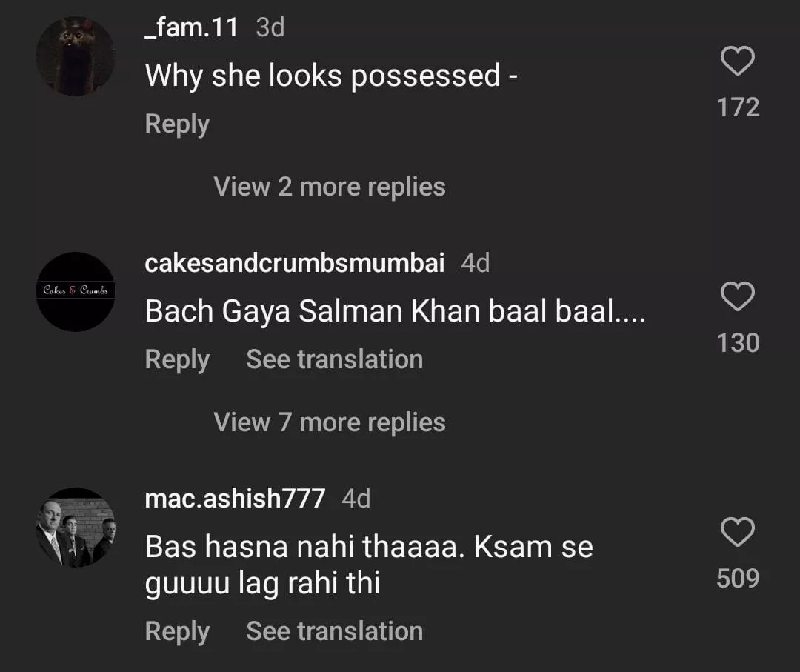Like the cakesandcrumbsmumbai comment
Image resolution: width=800 pixels, height=672 pixels.
point(737,297)
